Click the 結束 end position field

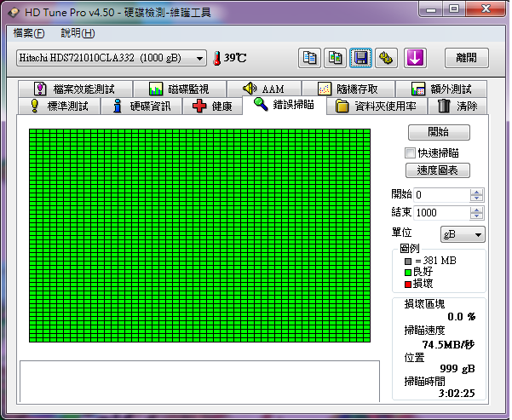[441, 213]
